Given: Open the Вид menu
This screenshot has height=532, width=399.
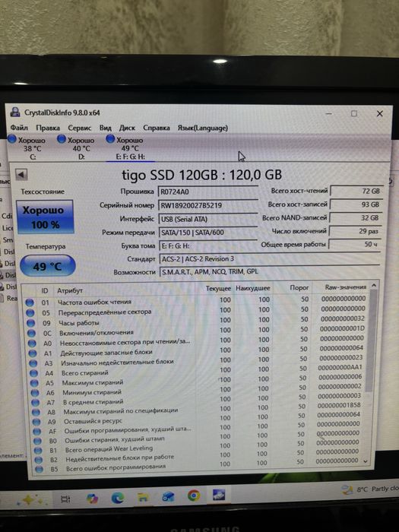Looking at the screenshot, I should [105, 128].
